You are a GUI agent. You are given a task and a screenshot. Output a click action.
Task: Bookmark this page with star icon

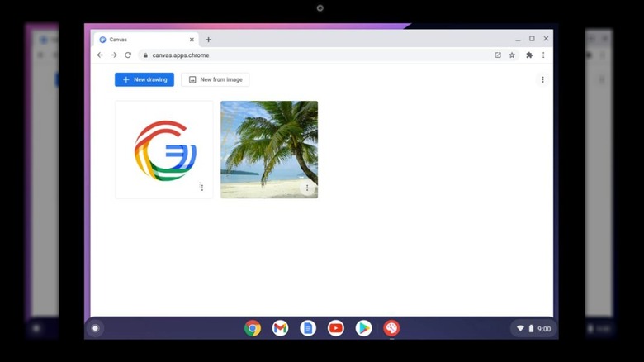point(512,55)
